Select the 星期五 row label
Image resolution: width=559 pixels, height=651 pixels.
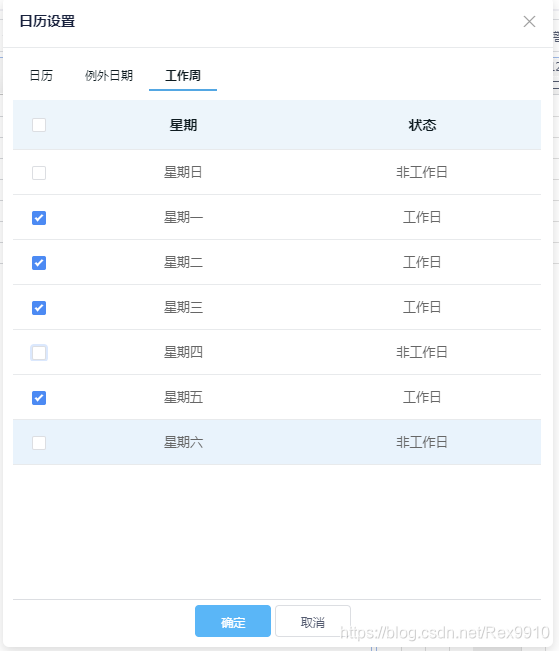pyautogui.click(x=183, y=397)
